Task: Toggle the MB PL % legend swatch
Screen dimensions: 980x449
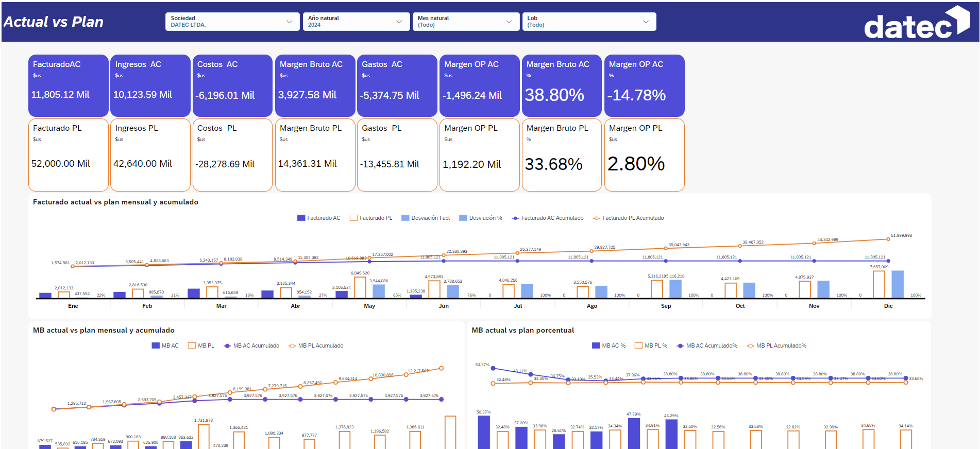Action: 638,346
